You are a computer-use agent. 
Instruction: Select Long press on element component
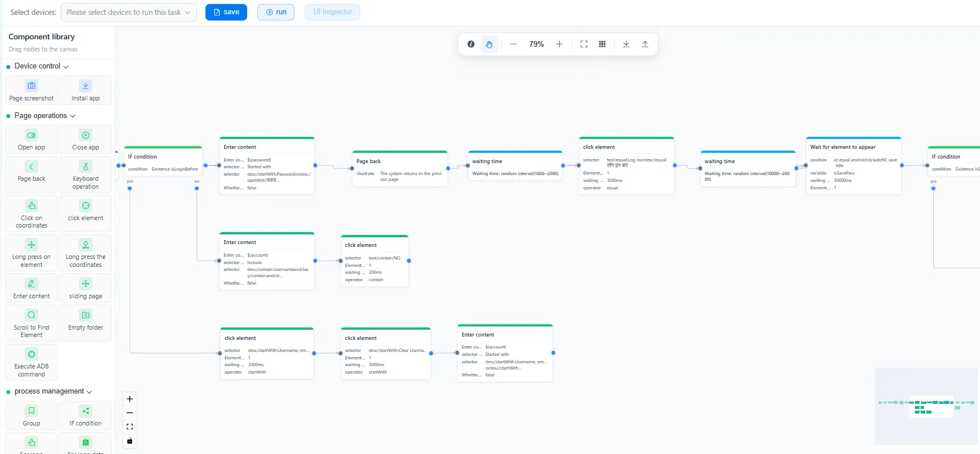coord(31,253)
